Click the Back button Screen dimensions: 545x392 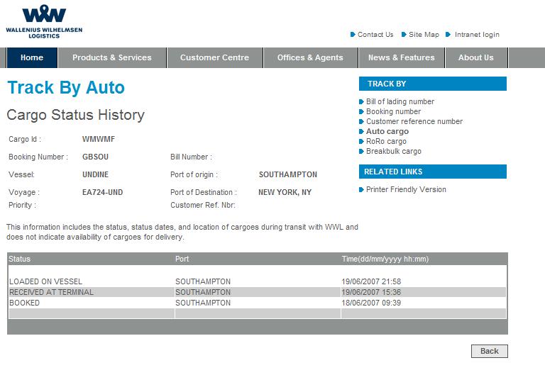pos(490,351)
